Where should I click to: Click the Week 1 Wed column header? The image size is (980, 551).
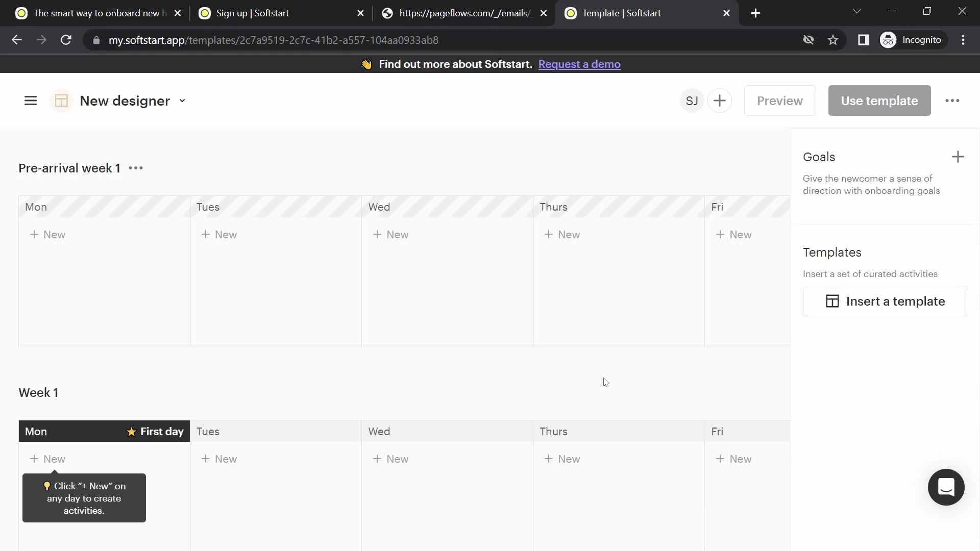[x=447, y=431]
